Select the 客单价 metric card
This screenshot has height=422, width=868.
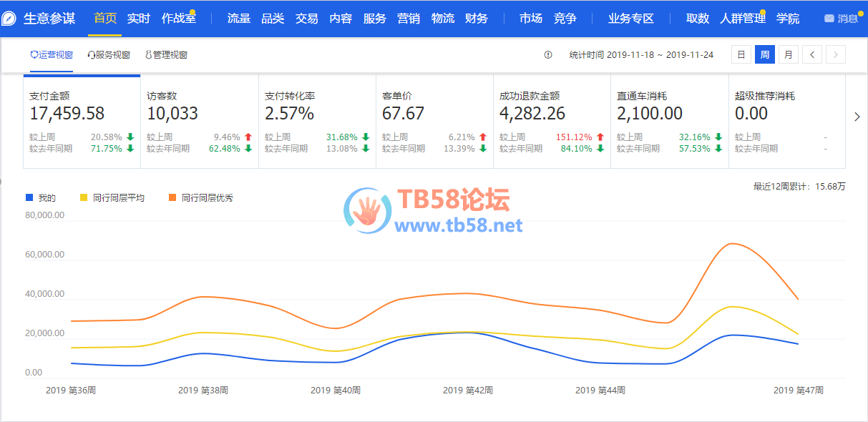click(x=434, y=121)
